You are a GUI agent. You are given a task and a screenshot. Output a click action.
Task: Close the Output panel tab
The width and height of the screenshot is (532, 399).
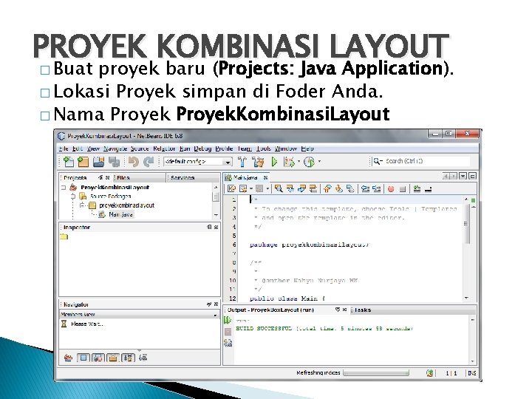344,310
